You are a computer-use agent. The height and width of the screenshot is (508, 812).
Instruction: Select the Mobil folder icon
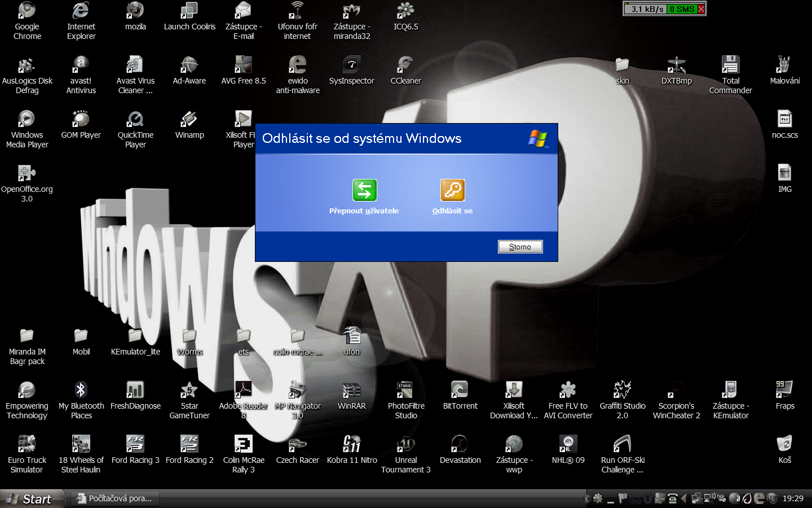(81, 336)
